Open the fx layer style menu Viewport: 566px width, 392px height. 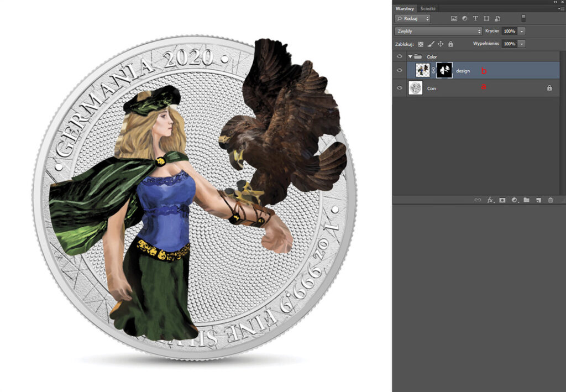tap(491, 200)
